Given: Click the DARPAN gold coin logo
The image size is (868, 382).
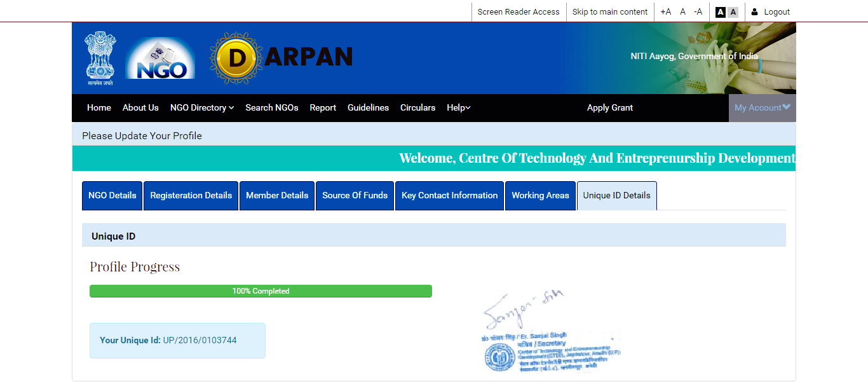Looking at the screenshot, I should [236, 58].
